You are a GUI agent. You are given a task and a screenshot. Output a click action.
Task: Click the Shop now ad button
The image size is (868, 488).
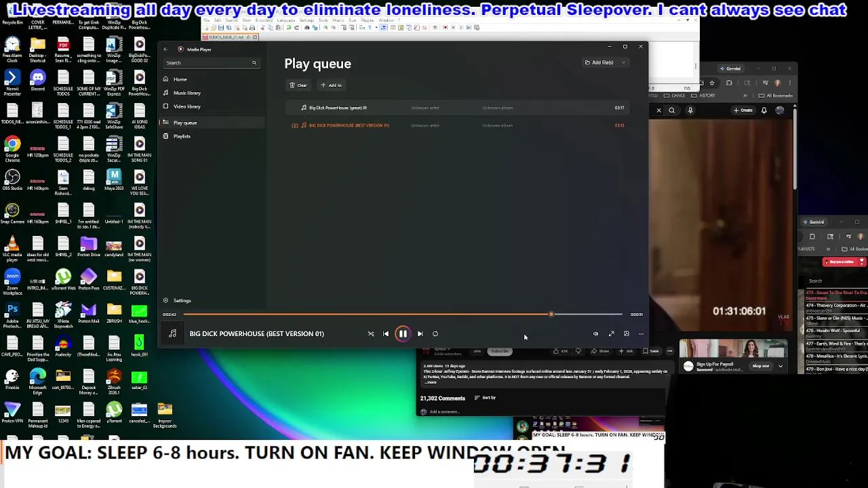click(760, 366)
